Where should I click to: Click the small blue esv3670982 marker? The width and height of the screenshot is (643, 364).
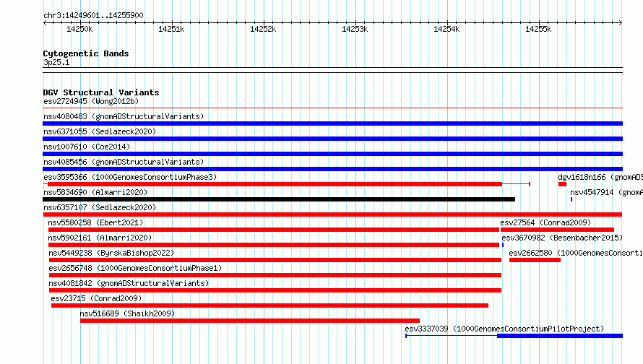pyautogui.click(x=503, y=245)
